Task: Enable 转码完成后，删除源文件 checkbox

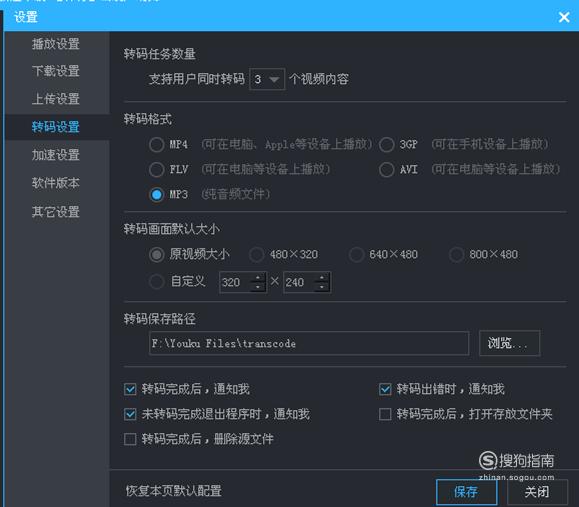Action: [x=130, y=439]
